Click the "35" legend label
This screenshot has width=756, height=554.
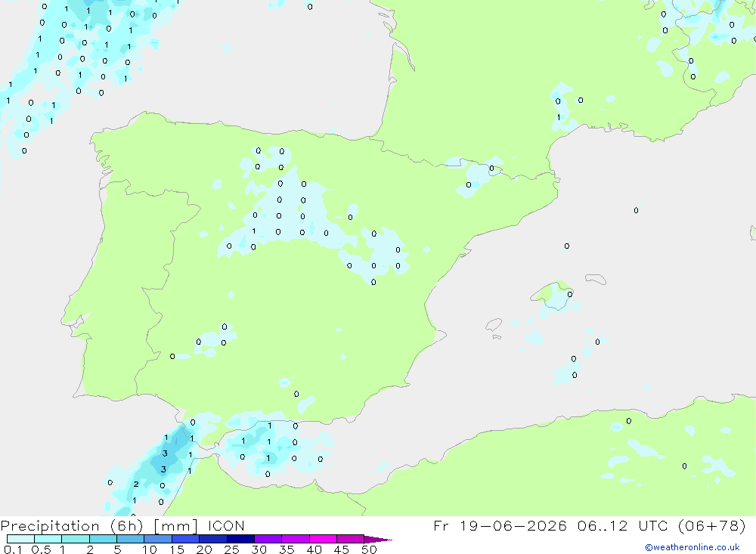pyautogui.click(x=287, y=549)
